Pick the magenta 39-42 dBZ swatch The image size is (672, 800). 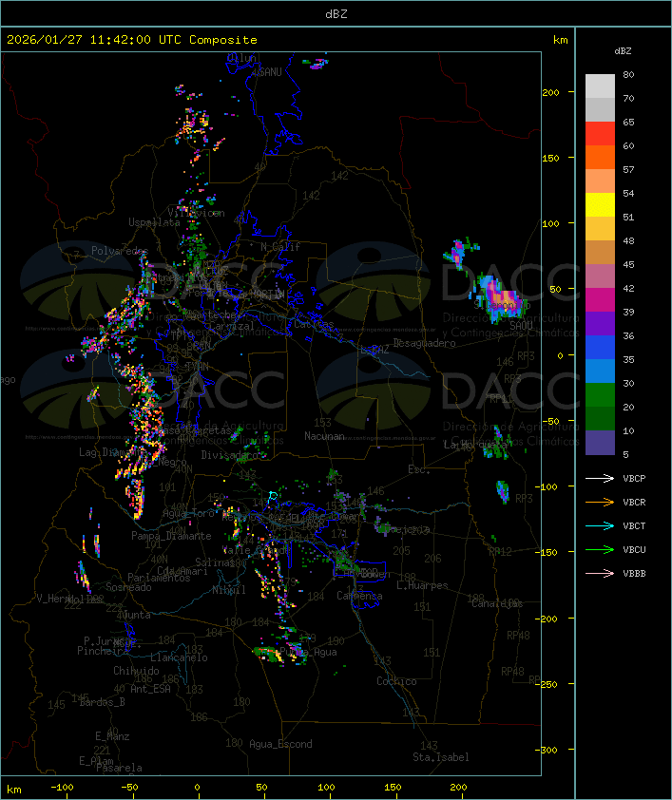600,299
